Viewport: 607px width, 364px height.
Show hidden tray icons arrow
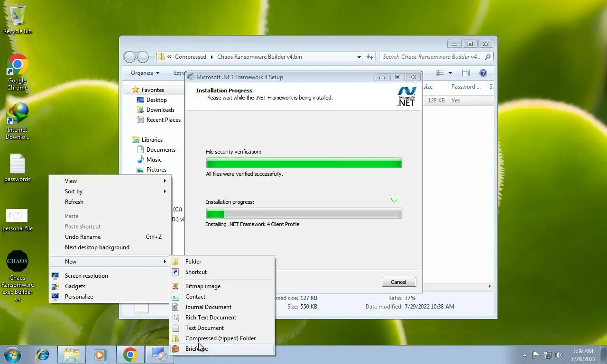[524, 355]
